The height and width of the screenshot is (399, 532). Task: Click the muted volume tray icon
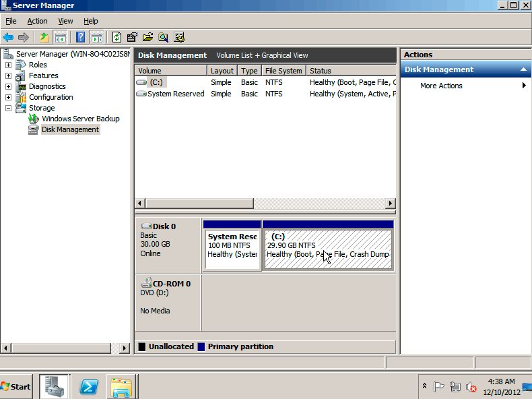tap(471, 387)
